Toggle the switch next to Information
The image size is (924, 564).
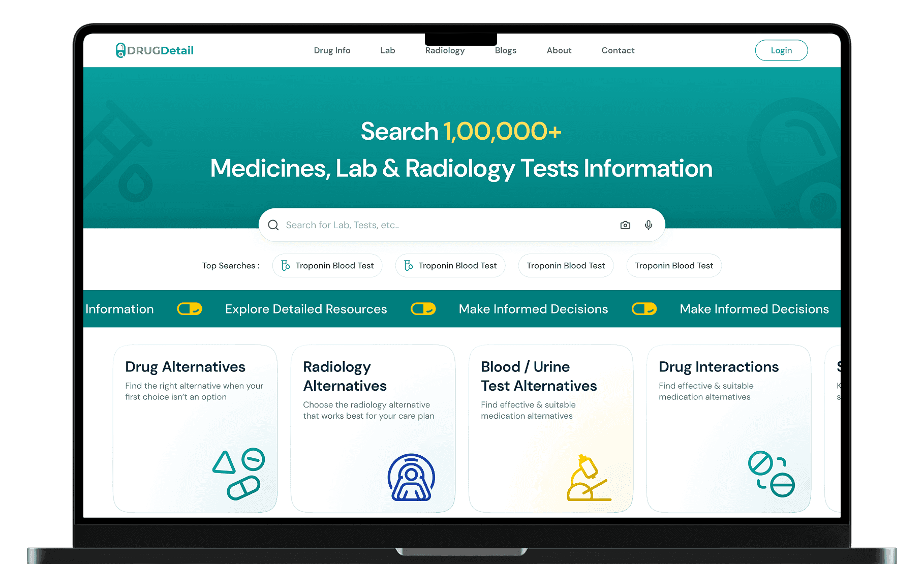tap(190, 308)
